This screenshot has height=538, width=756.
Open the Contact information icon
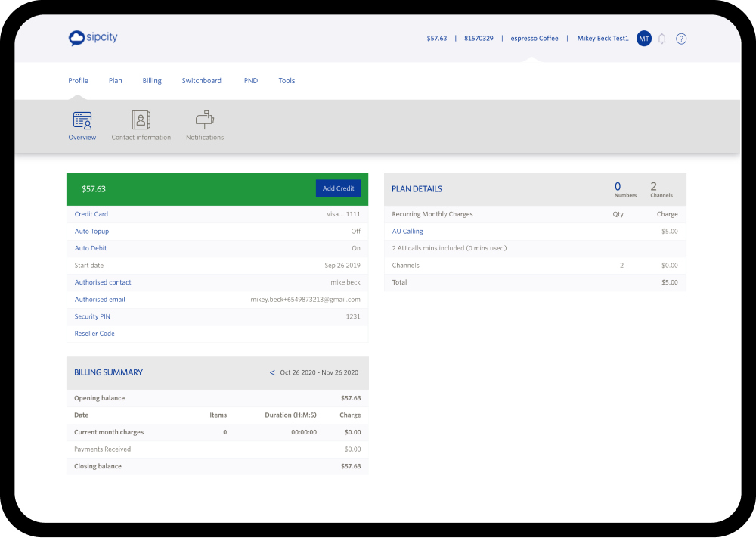pyautogui.click(x=141, y=120)
